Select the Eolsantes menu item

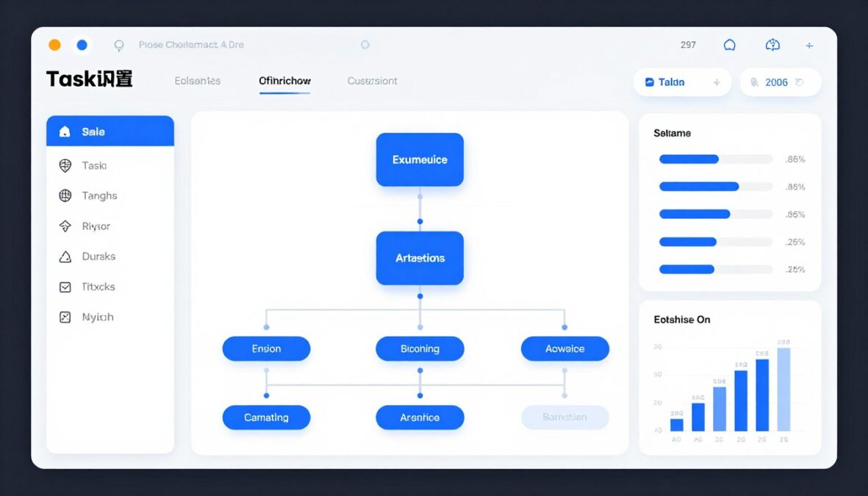click(x=197, y=82)
